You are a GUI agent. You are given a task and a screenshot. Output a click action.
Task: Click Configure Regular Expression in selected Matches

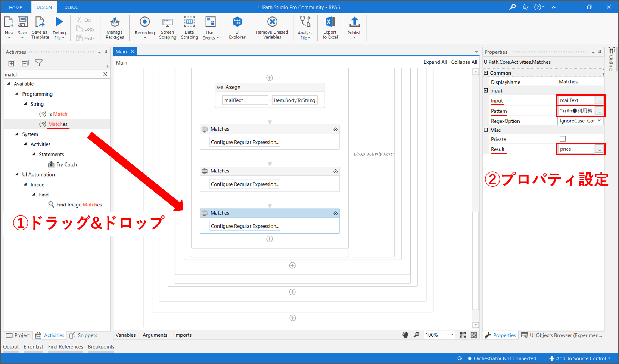[245, 226]
